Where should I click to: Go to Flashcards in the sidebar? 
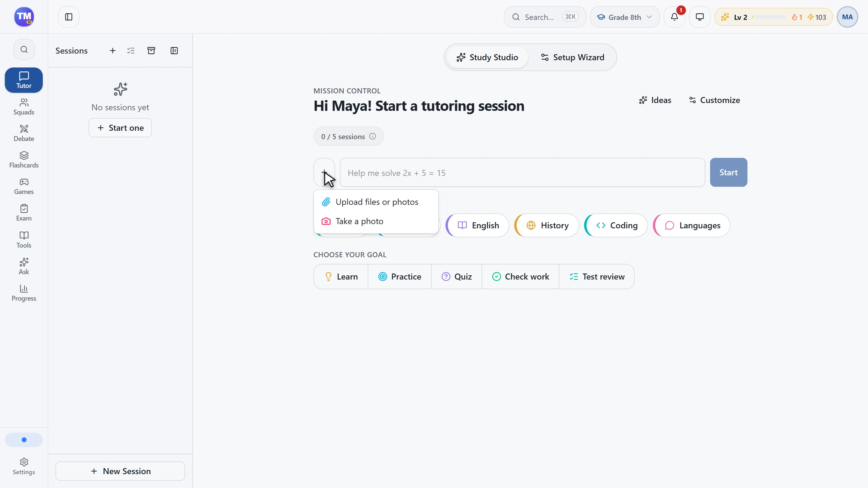pyautogui.click(x=24, y=160)
